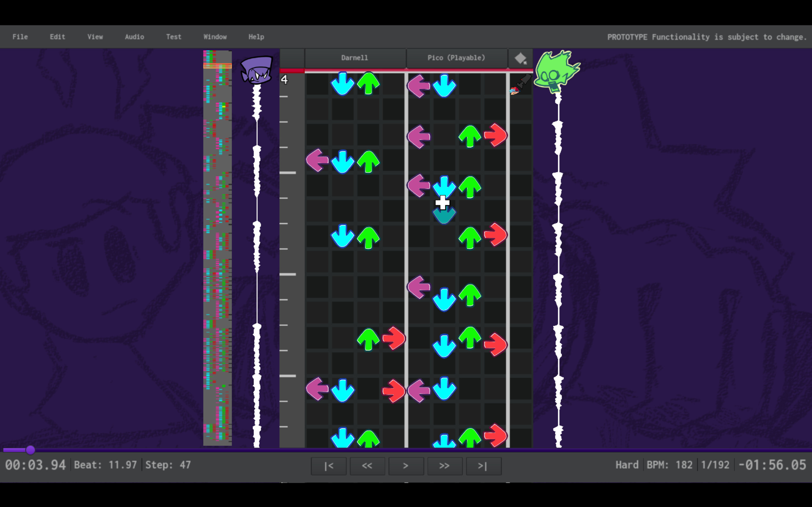
Task: Select Pico's left note in the row above the ghost note
Action: (x=419, y=185)
